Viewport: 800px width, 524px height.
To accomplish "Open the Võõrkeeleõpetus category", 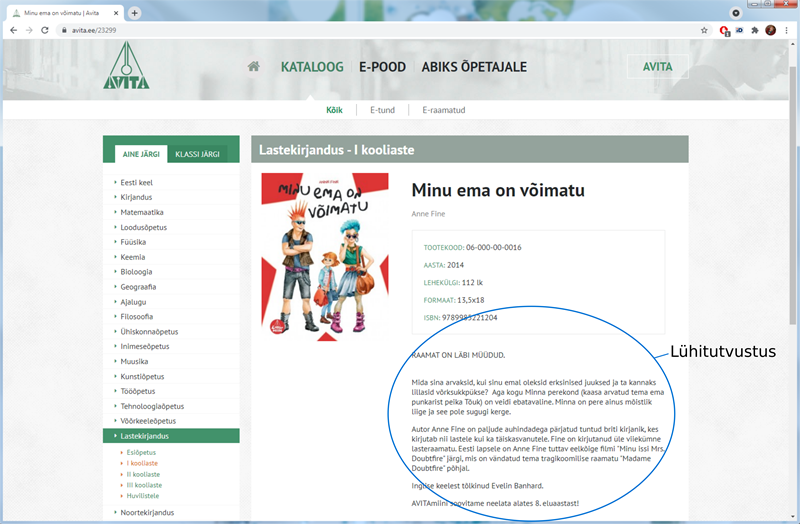I will point(148,421).
